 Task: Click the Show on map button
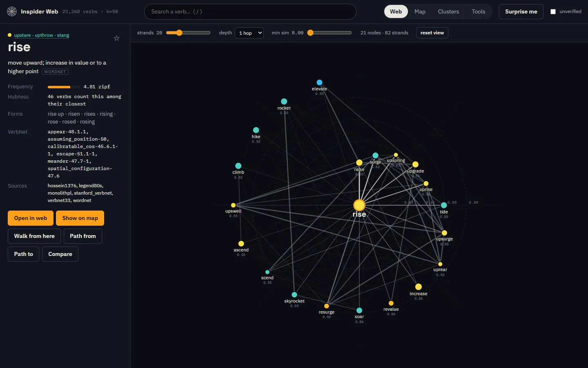click(x=80, y=218)
